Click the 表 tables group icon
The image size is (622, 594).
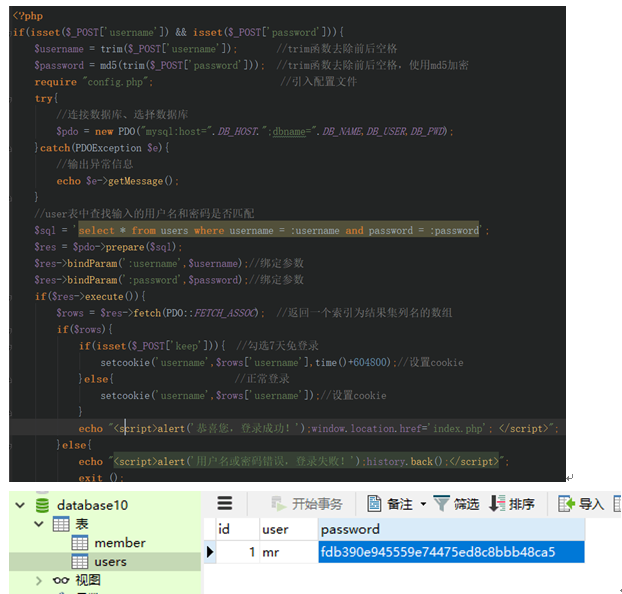(x=61, y=524)
